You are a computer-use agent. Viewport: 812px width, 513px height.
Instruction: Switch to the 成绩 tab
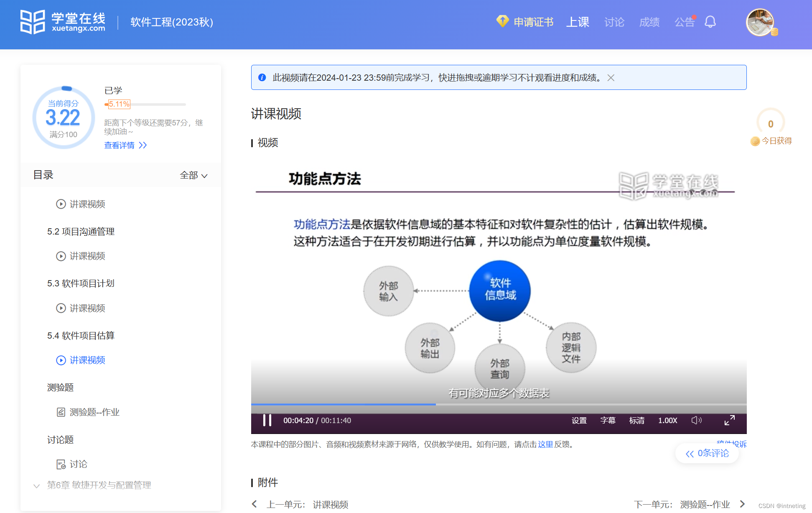tap(649, 22)
